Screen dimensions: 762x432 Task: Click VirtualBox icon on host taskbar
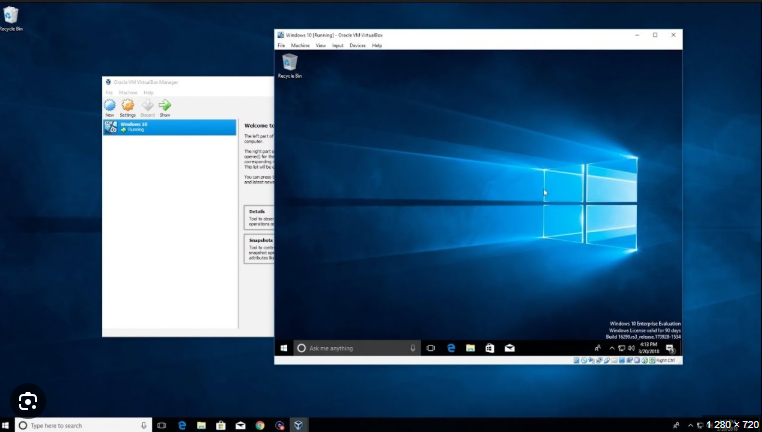point(296,425)
